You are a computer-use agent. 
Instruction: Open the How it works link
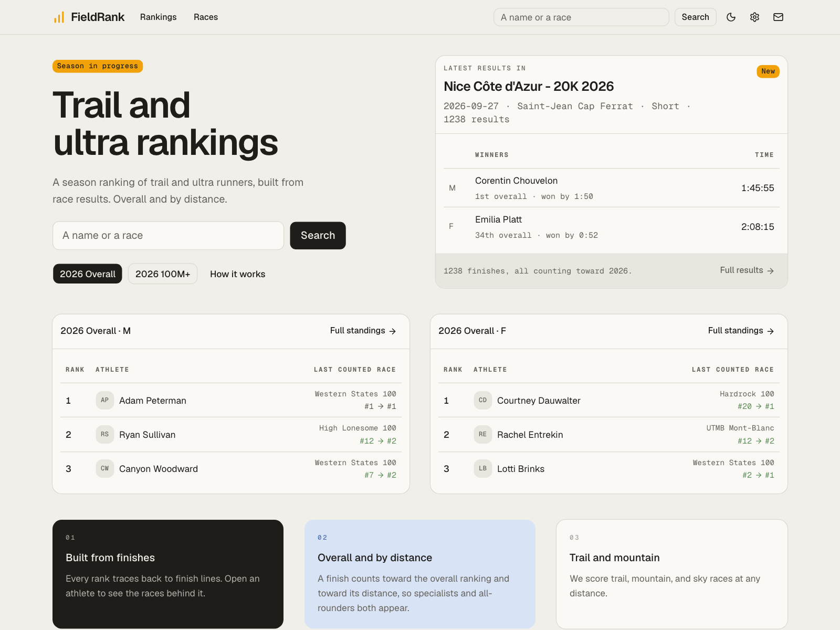coord(237,274)
